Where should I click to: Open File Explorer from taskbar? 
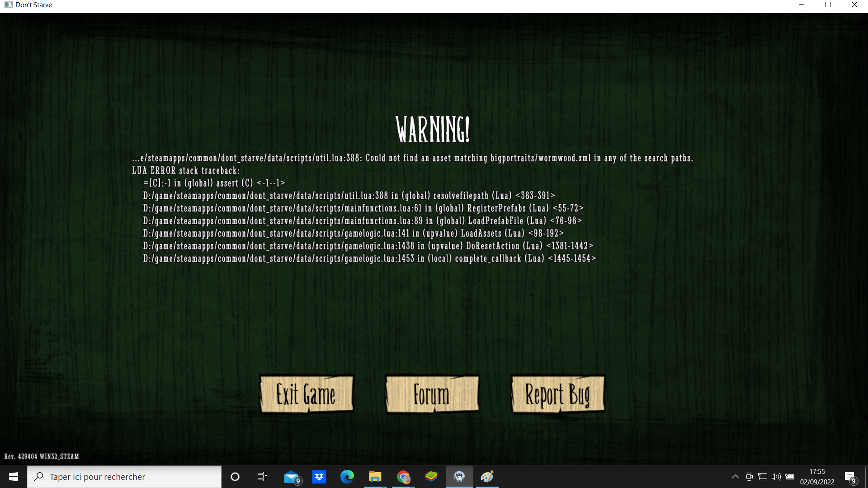[x=375, y=477]
